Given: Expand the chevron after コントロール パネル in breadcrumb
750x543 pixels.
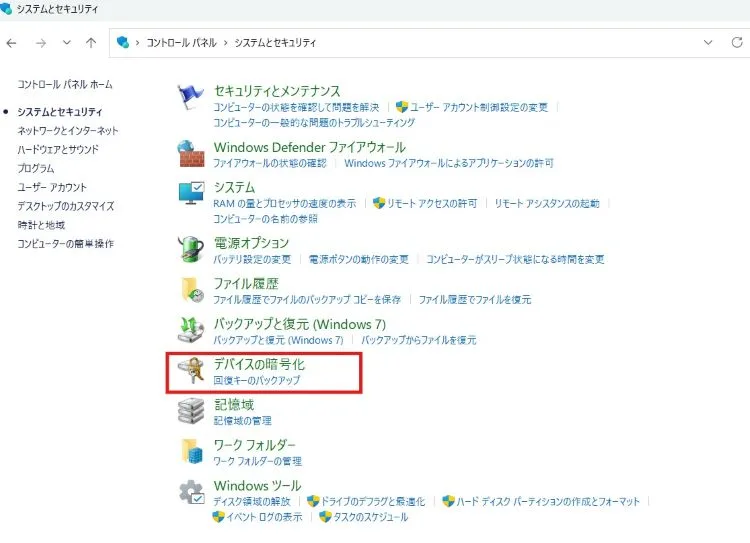Looking at the screenshot, I should coord(224,43).
